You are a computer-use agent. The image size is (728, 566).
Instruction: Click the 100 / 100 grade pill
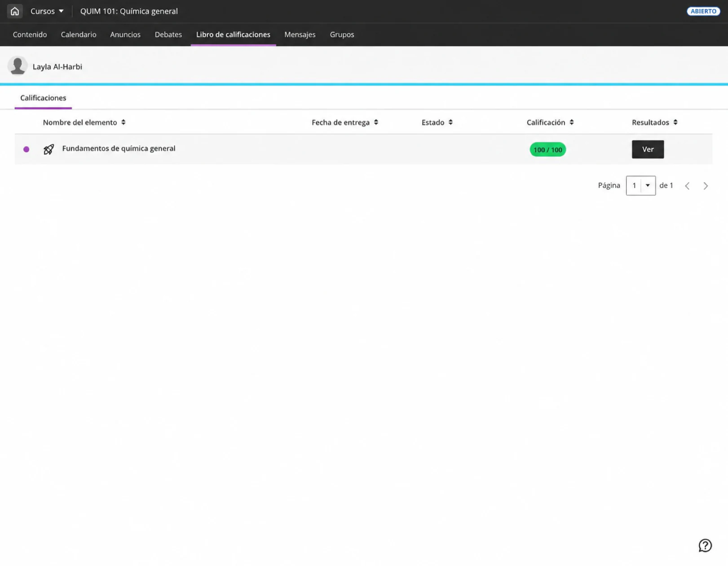(547, 149)
